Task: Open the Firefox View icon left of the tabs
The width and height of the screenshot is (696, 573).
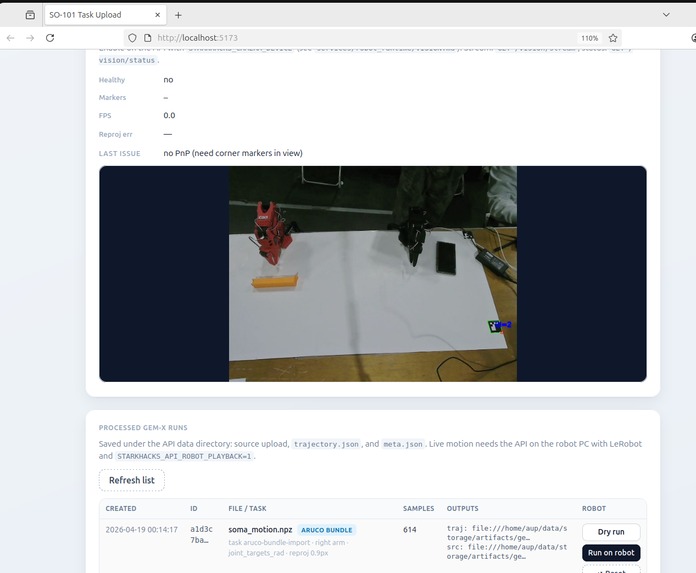Action: 30,15
